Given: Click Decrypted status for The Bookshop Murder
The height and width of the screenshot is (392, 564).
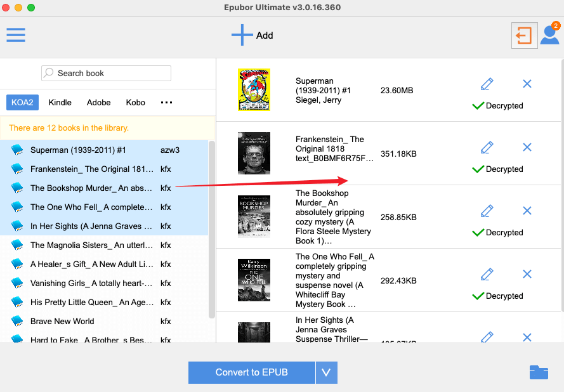Looking at the screenshot, I should pos(497,232).
